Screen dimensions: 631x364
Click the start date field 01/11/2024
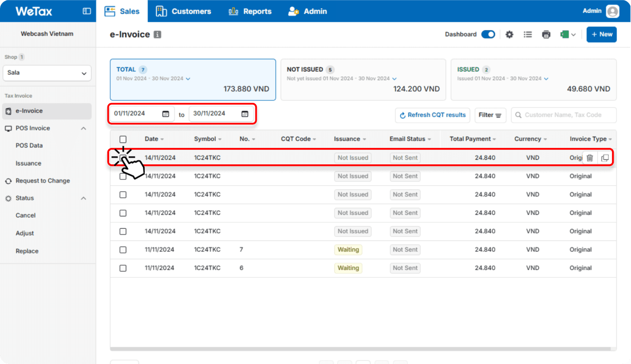[x=142, y=114]
